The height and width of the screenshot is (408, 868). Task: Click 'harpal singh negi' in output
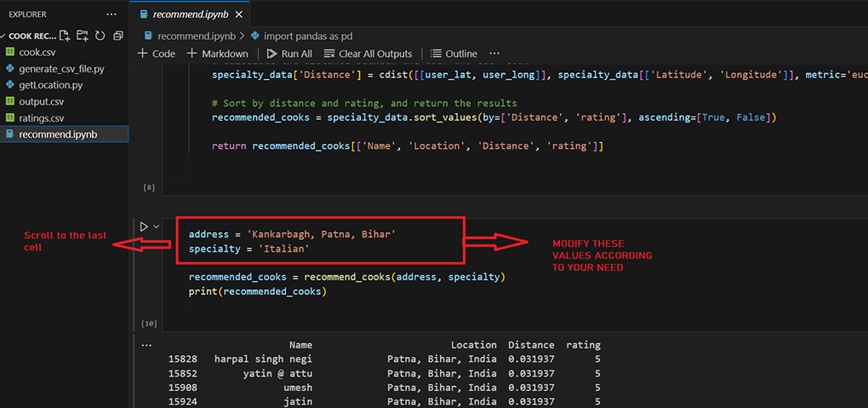tap(264, 360)
